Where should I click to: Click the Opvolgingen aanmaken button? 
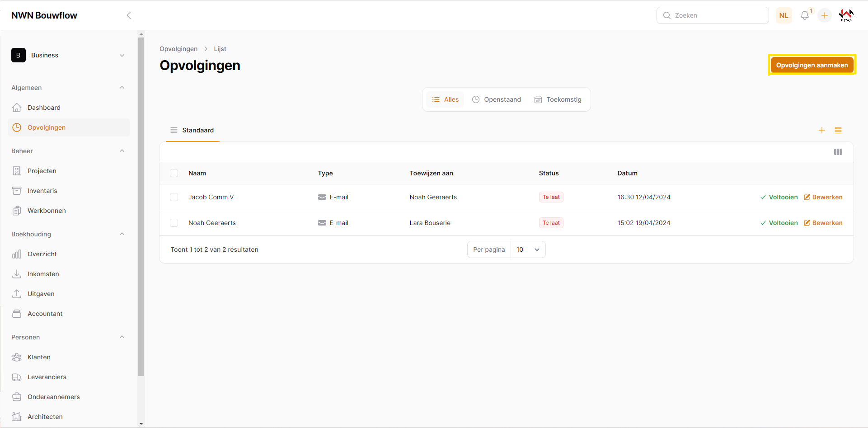812,65
